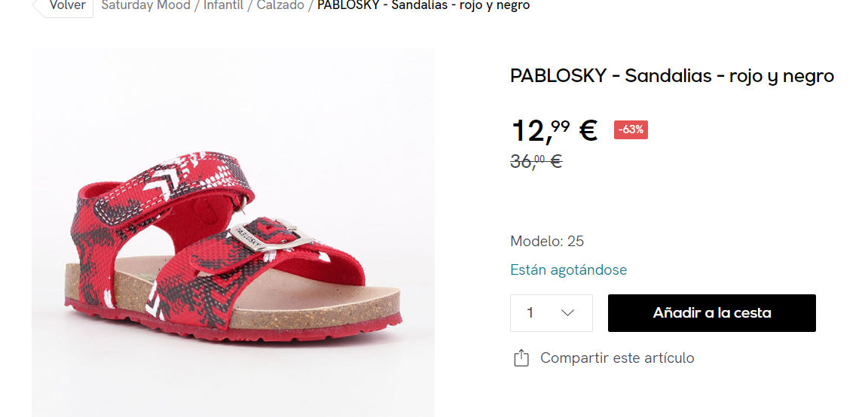Click the Están agotándose stock notice
Image resolution: width=868 pixels, height=417 pixels.
pos(569,270)
